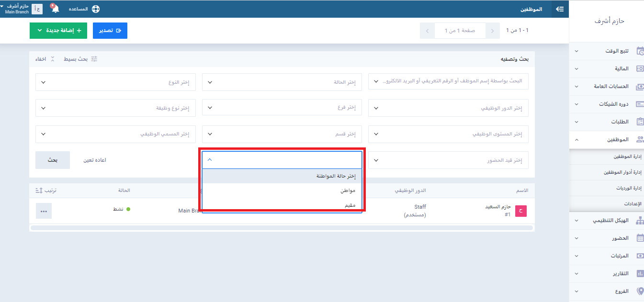Screen dimensions: 644x302
Task: Click the اخفاء collapse icon
Action: tap(53, 59)
